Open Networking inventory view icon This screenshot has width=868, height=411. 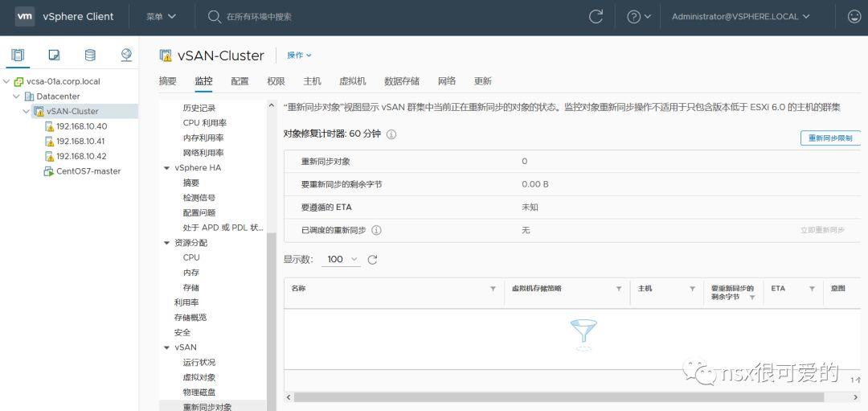pyautogui.click(x=126, y=55)
